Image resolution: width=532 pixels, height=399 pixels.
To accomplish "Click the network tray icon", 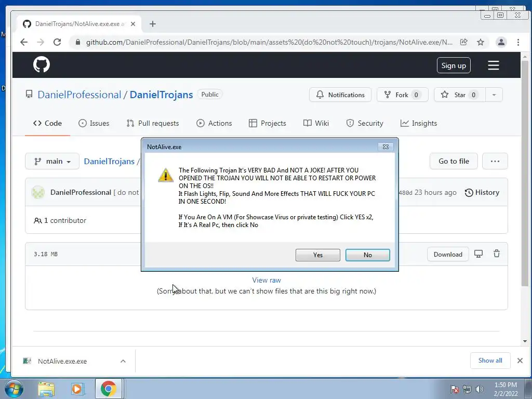I will 467,389.
